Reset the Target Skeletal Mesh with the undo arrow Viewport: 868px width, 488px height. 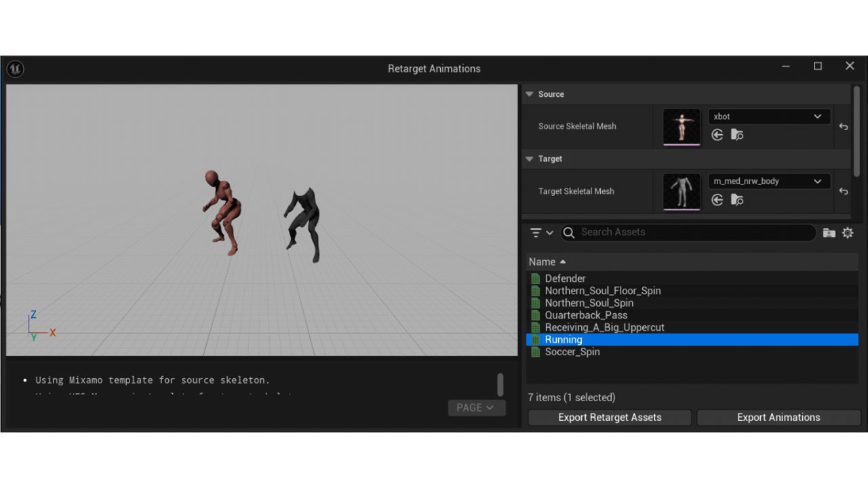click(843, 192)
